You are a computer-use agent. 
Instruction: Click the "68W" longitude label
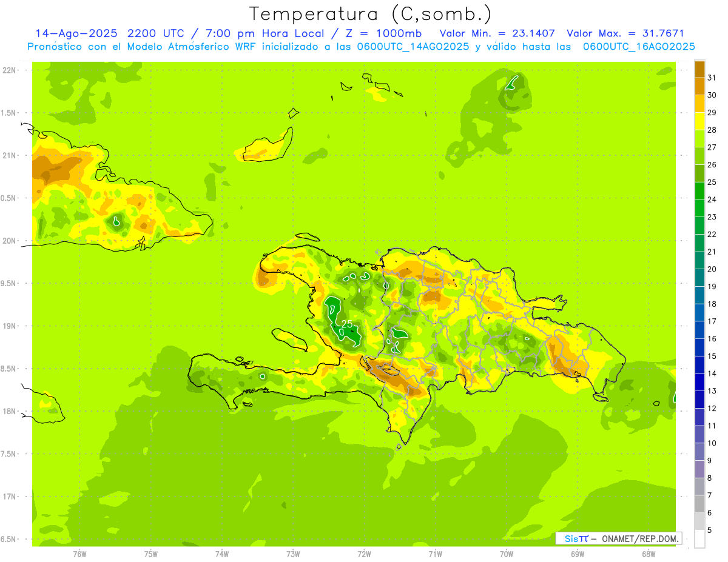click(649, 554)
